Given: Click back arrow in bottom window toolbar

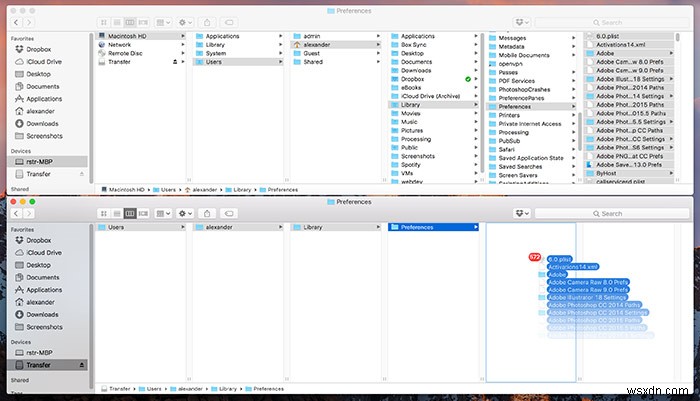Looking at the screenshot, I should pos(17,213).
